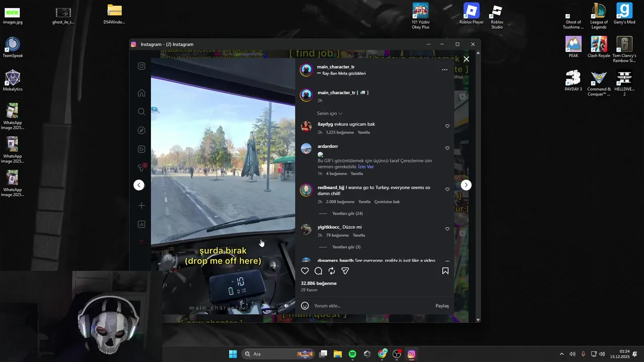Share the post with paper plane icon
644x362 pixels.
pos(345,271)
